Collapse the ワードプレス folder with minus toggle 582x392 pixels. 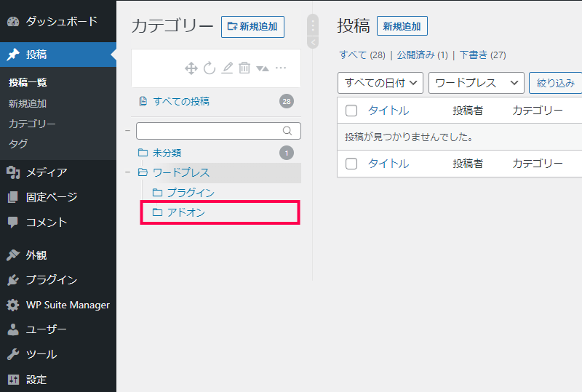click(x=128, y=172)
